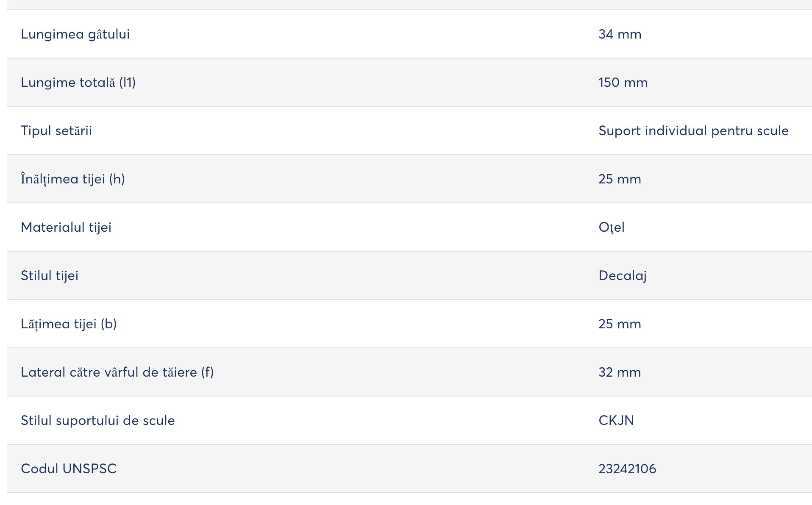Click the 'Lungime totală (l1)' label
Viewport: 812px width, 505px height.
(x=78, y=82)
